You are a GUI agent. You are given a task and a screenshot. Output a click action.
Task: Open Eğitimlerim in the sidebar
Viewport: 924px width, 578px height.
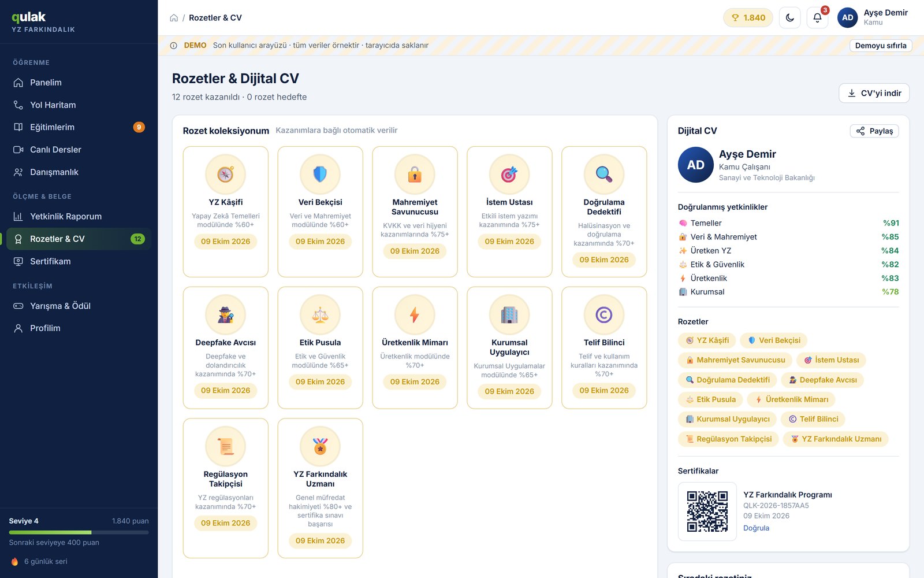[x=79, y=127]
